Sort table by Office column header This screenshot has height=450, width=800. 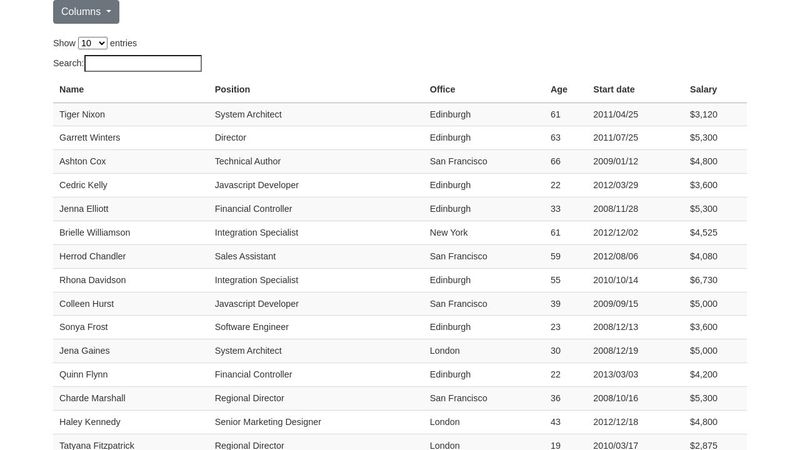point(442,89)
